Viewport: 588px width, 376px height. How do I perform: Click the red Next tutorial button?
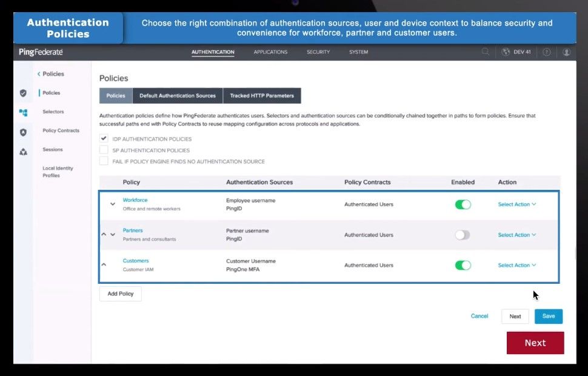[535, 343]
